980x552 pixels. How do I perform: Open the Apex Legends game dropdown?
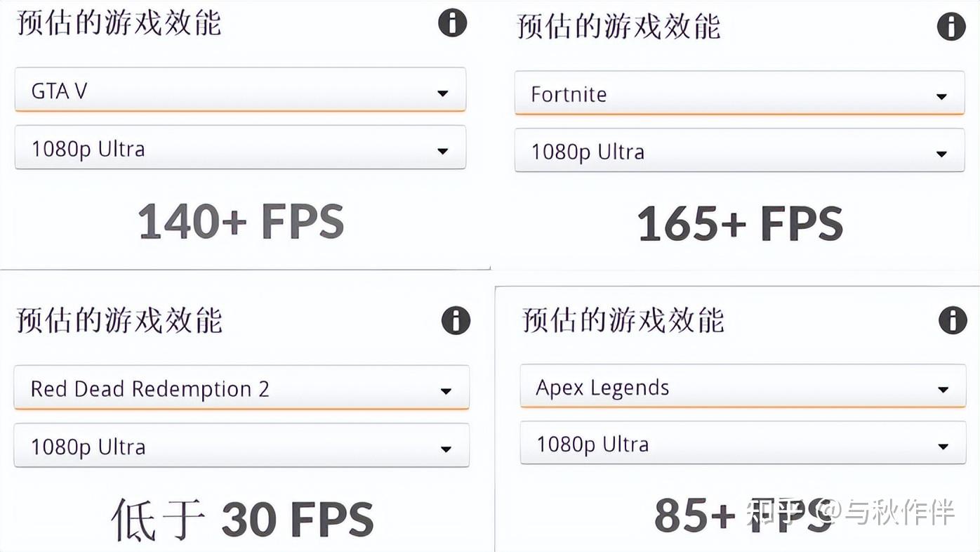[x=742, y=388]
